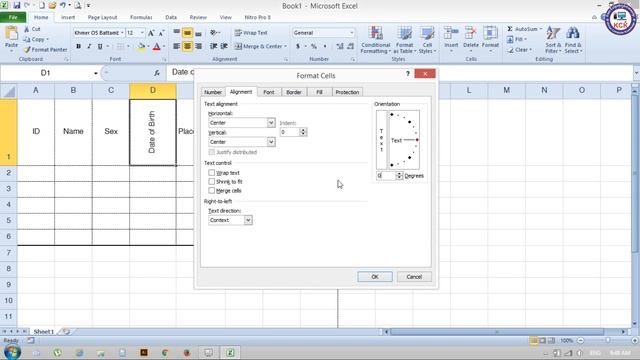Switch to the Protection tab in dialog
This screenshot has width=640, height=360.
(x=347, y=92)
